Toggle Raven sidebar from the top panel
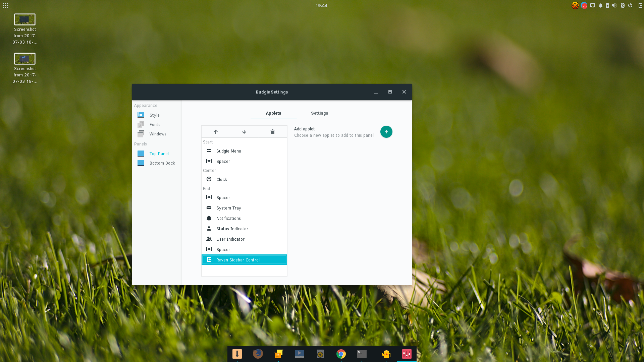 640,5
